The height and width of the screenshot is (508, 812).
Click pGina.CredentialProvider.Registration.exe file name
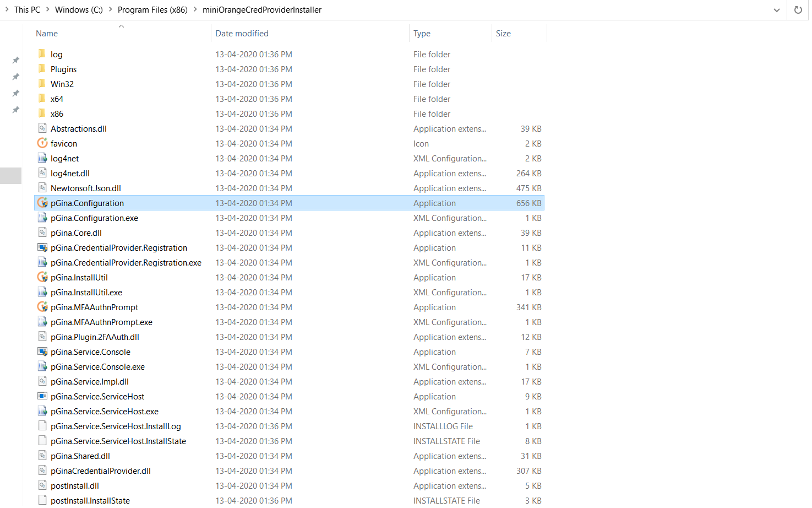126,263
